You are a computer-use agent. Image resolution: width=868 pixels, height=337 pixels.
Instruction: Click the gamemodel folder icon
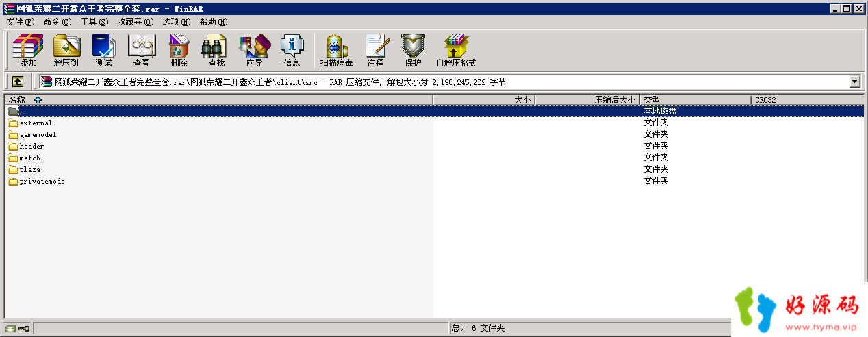[13, 135]
